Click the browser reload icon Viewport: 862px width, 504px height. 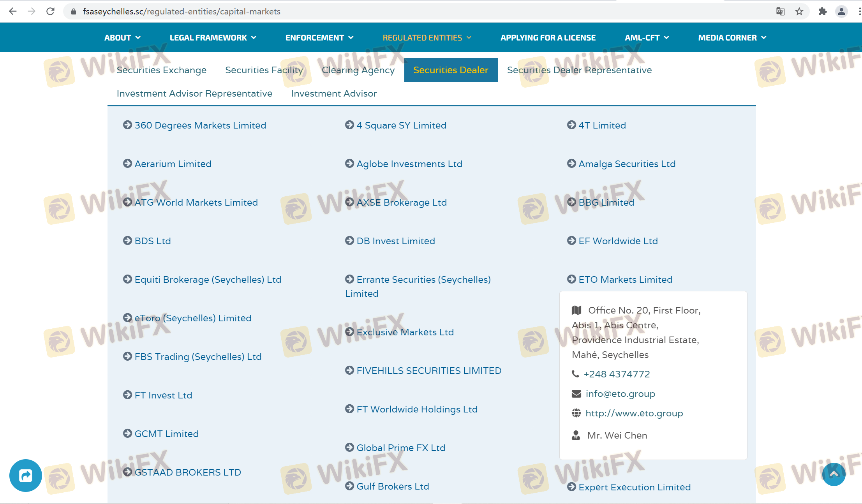(x=50, y=11)
